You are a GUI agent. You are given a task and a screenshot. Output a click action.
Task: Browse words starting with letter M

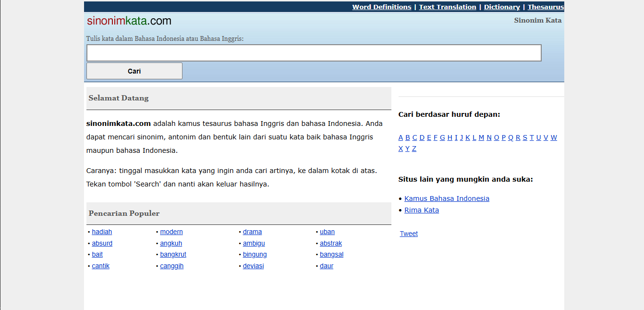[x=481, y=137]
